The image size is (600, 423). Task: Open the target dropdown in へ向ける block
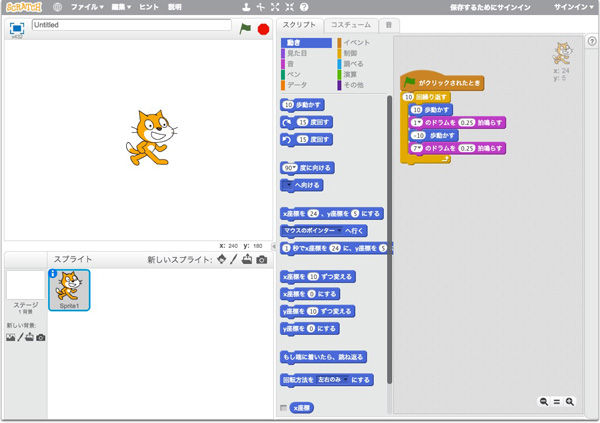click(x=288, y=185)
